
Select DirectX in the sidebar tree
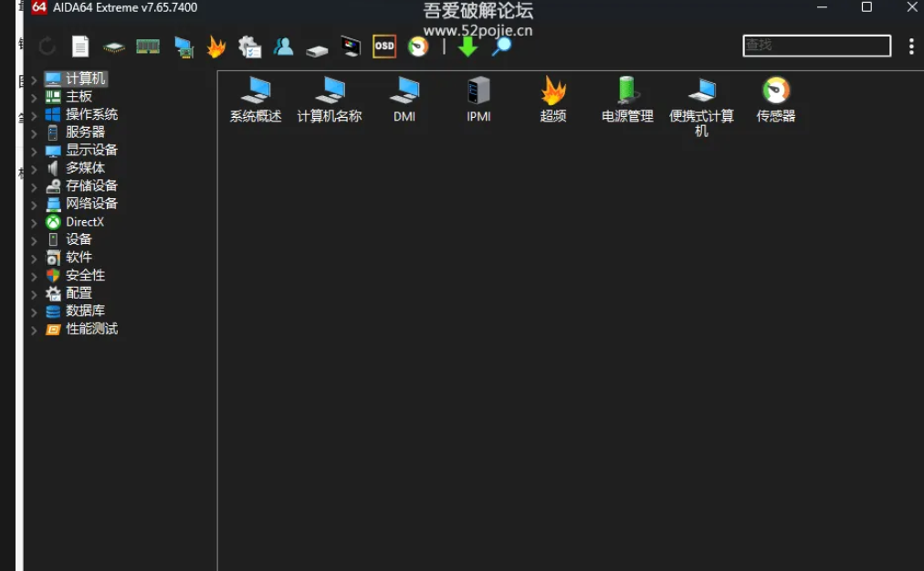click(x=85, y=222)
